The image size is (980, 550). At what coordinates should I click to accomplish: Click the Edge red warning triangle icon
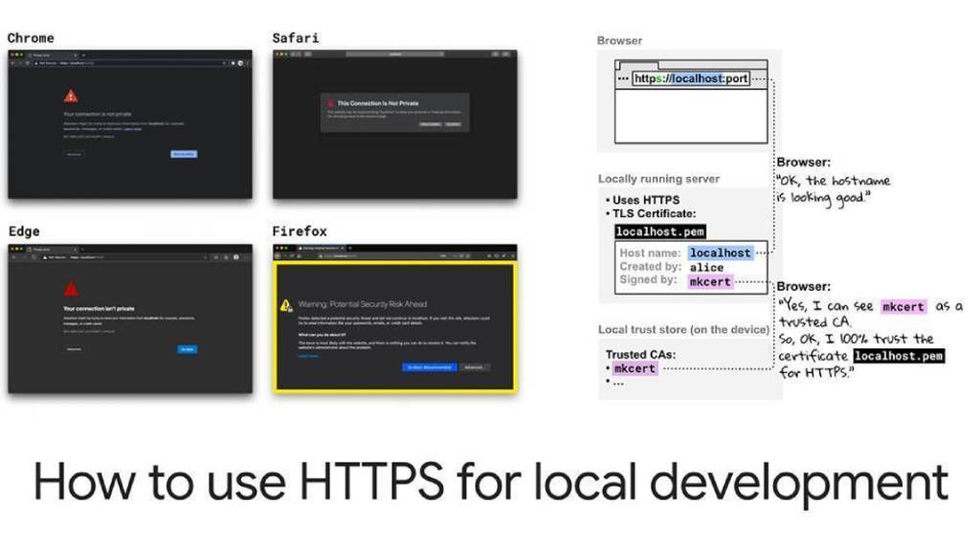[x=71, y=289]
